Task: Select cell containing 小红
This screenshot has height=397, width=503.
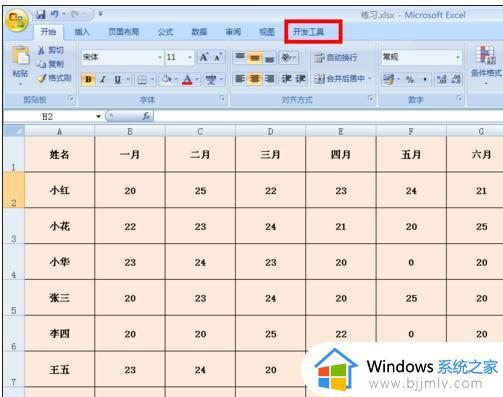Action: 60,190
